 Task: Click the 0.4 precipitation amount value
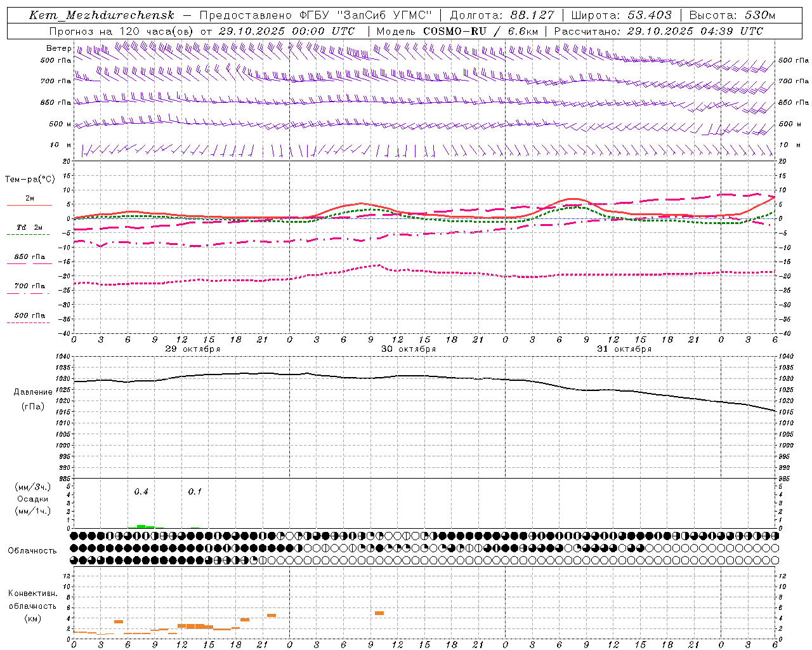pyautogui.click(x=141, y=492)
